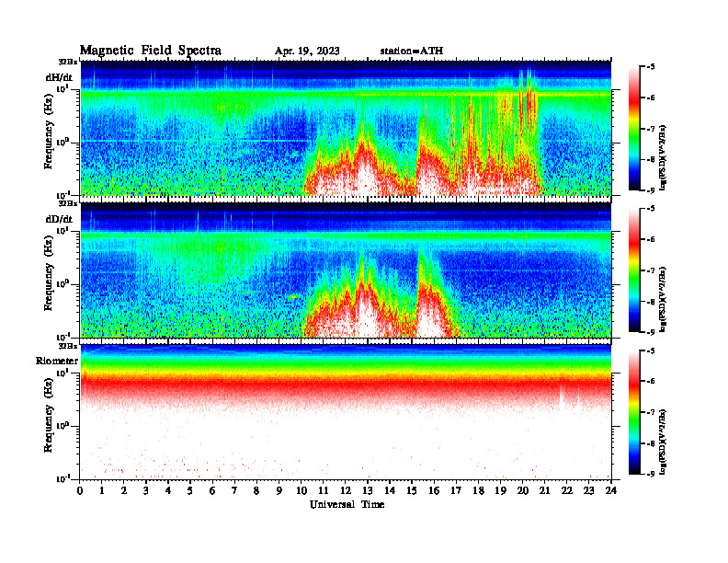Click hour "22" on the time axis

point(567,491)
